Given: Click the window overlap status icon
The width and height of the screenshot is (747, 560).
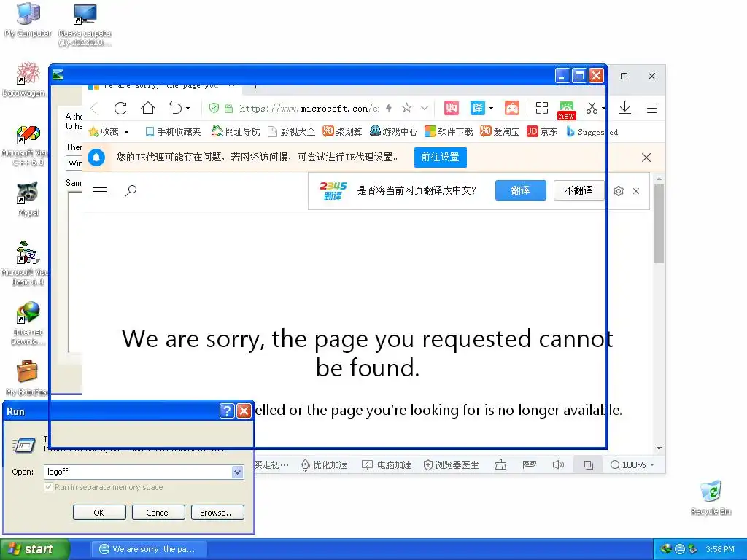Looking at the screenshot, I should coord(589,464).
